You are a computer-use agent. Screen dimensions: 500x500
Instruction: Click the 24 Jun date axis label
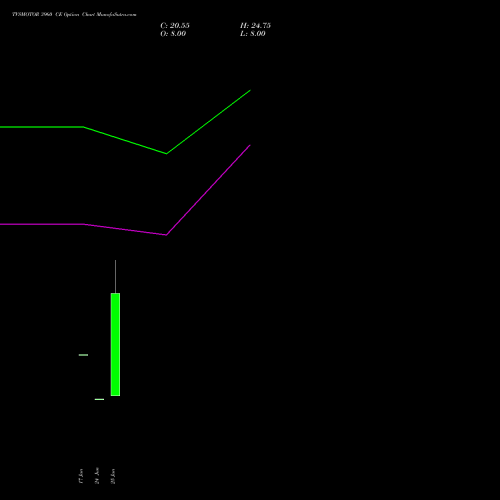[97, 476]
